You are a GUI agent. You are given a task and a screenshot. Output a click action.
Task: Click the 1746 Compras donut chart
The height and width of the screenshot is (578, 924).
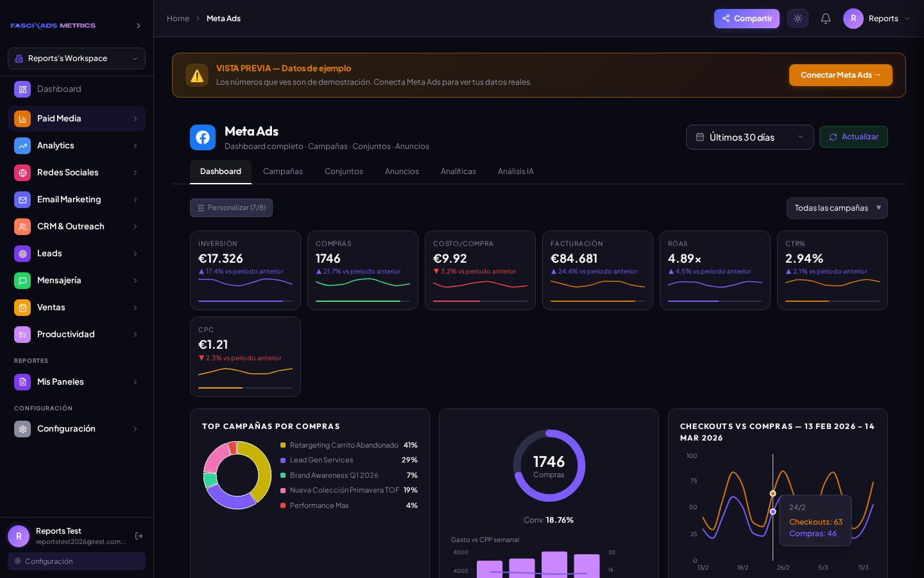[549, 466]
